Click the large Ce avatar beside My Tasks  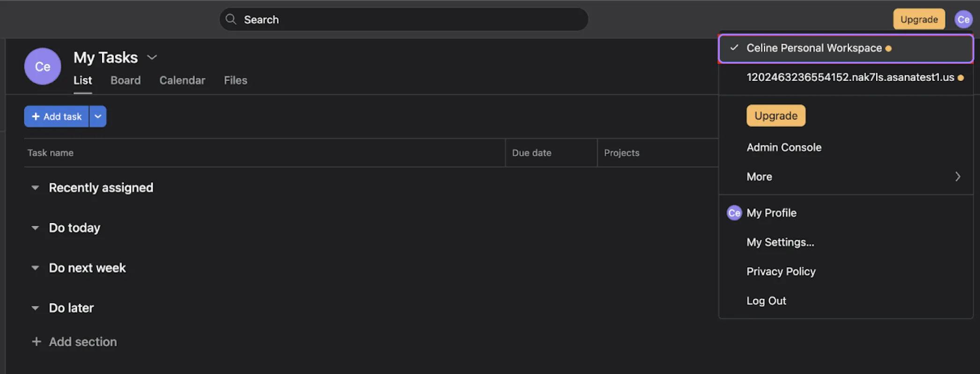pos(43,66)
